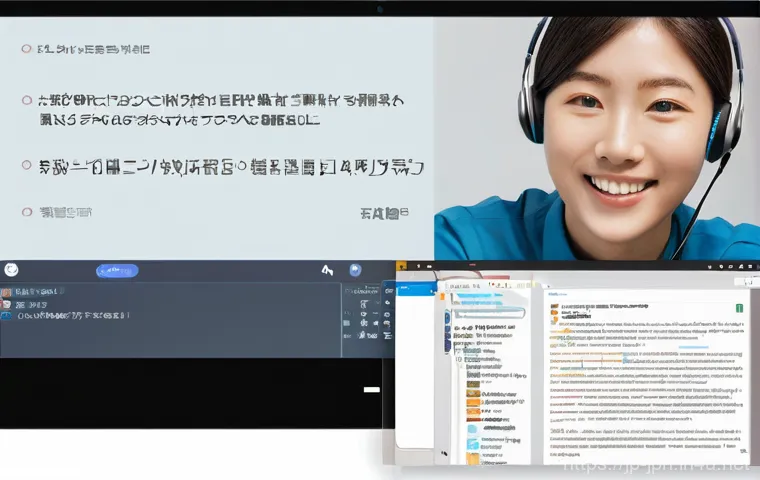This screenshot has width=760, height=480.
Task: Select the fourth radio button in the slide list
Action: click(x=27, y=212)
